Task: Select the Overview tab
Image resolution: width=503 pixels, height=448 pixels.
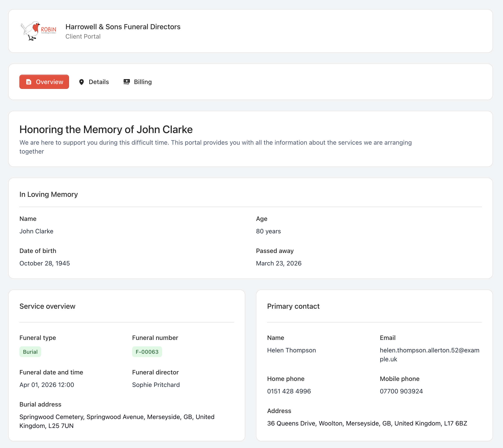Action: (x=44, y=82)
